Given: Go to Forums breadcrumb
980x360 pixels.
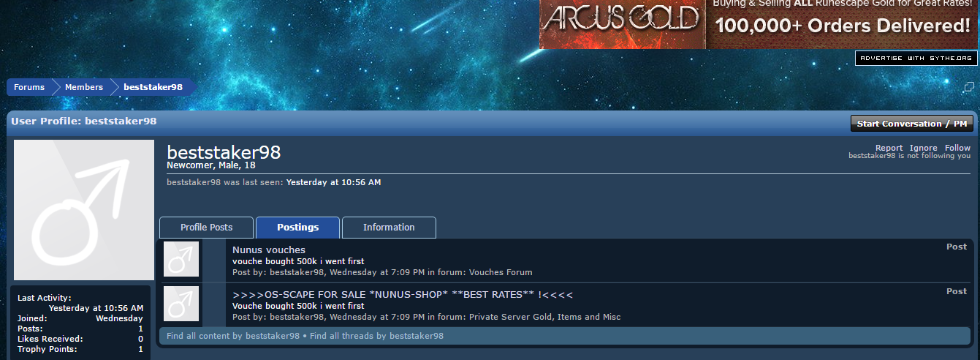Looking at the screenshot, I should 29,87.
